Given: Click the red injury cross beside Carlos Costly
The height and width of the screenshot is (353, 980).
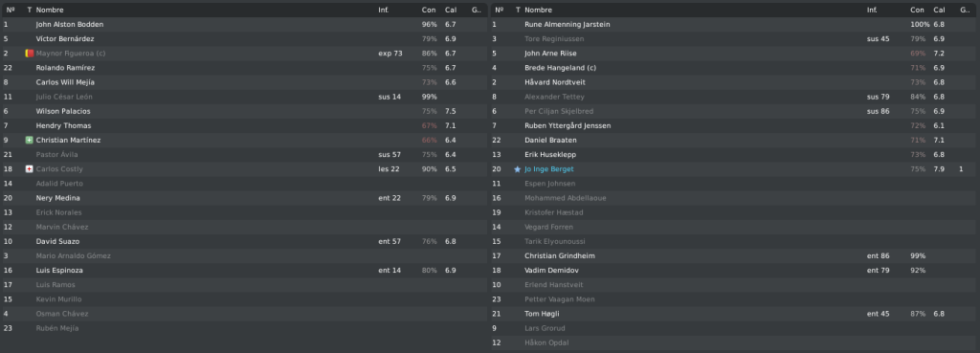Looking at the screenshot, I should pos(30,169).
